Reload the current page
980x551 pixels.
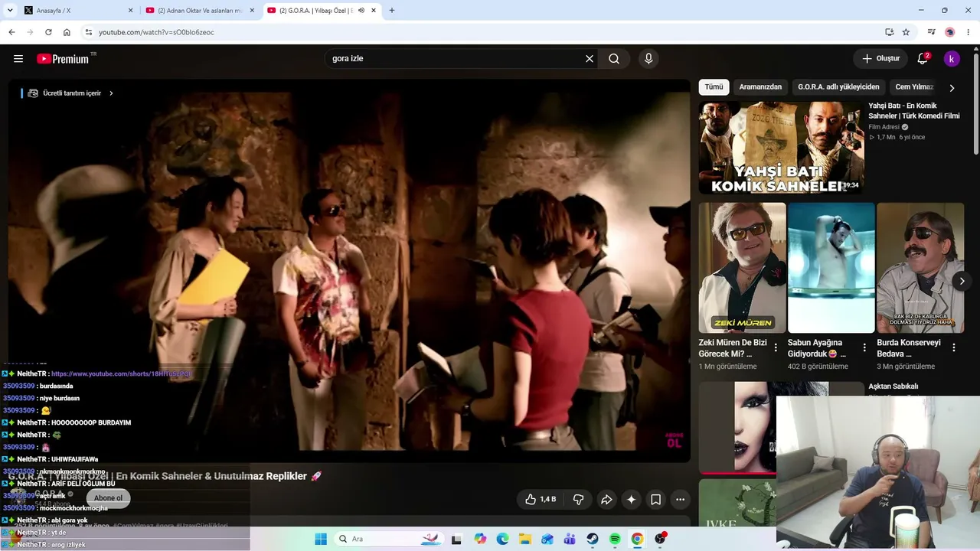click(x=48, y=32)
